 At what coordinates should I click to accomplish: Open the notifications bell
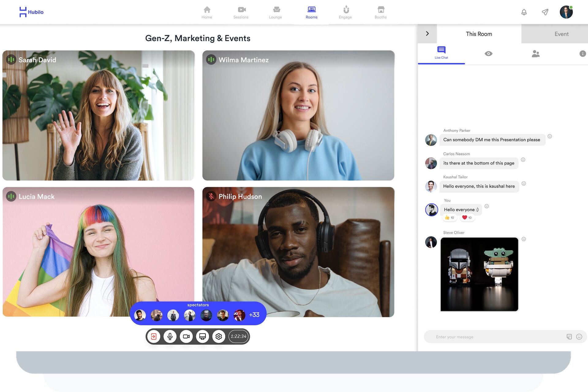click(524, 12)
